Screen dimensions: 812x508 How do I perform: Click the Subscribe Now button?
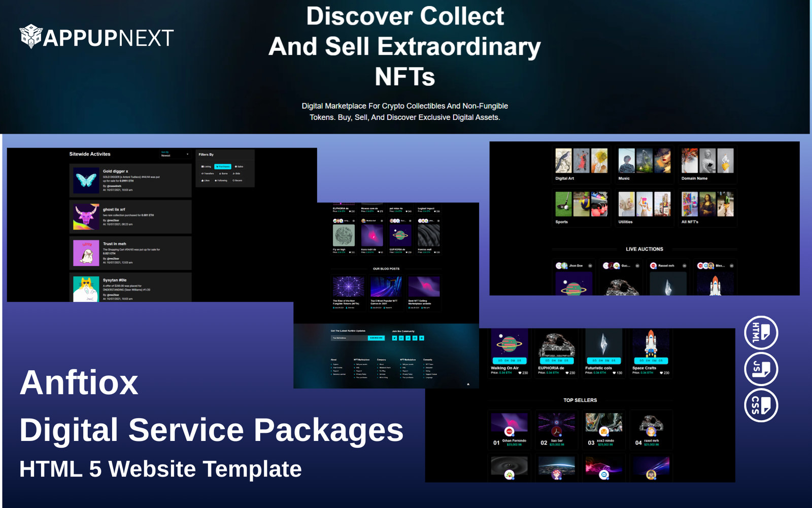point(376,338)
